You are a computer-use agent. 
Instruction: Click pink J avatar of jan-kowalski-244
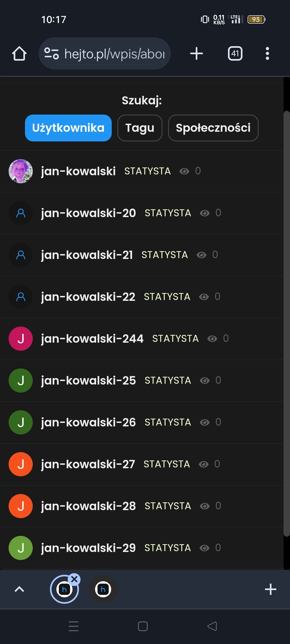(21, 339)
